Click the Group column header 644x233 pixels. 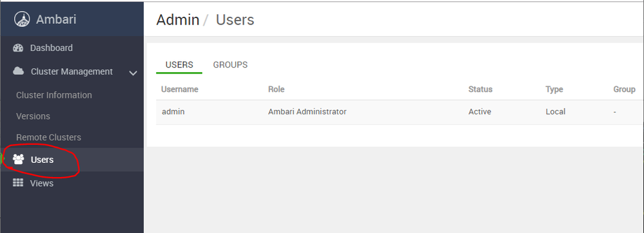(x=624, y=89)
